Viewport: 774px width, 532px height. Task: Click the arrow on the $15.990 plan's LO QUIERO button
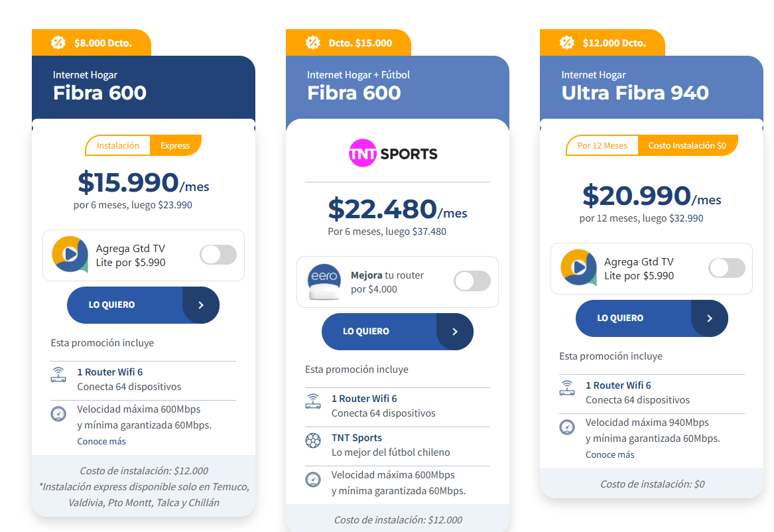coord(201,305)
